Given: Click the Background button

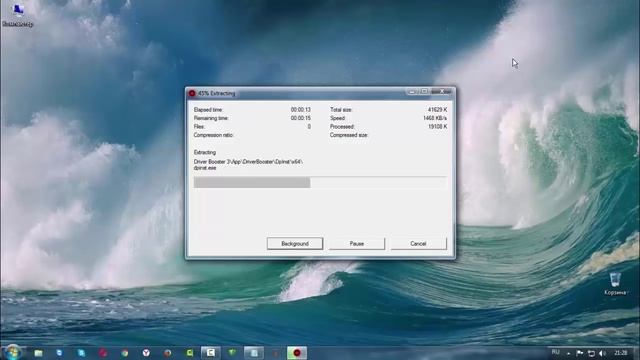Looking at the screenshot, I should click(x=295, y=244).
